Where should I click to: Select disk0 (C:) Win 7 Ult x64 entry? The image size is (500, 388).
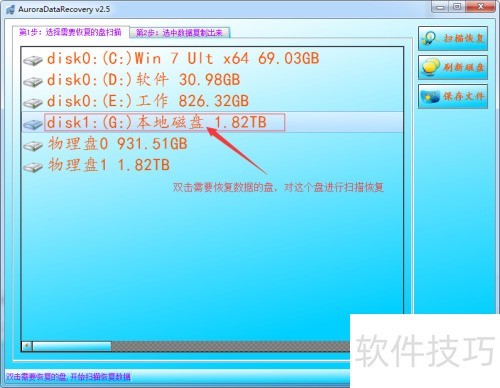point(183,59)
